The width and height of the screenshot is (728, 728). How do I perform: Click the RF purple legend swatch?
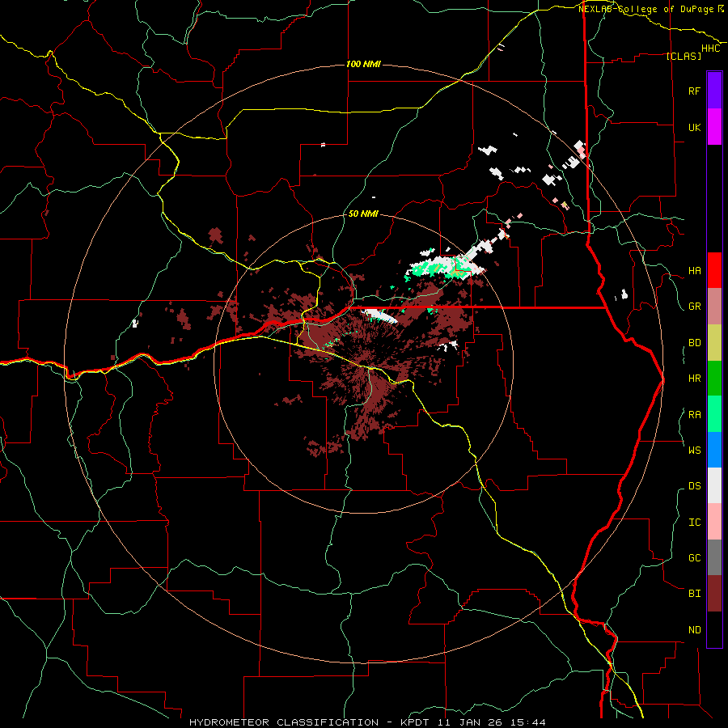click(714, 91)
